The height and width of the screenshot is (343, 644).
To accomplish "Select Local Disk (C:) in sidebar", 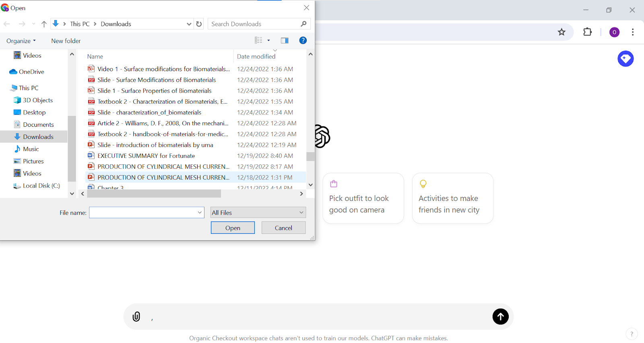I will click(x=37, y=186).
